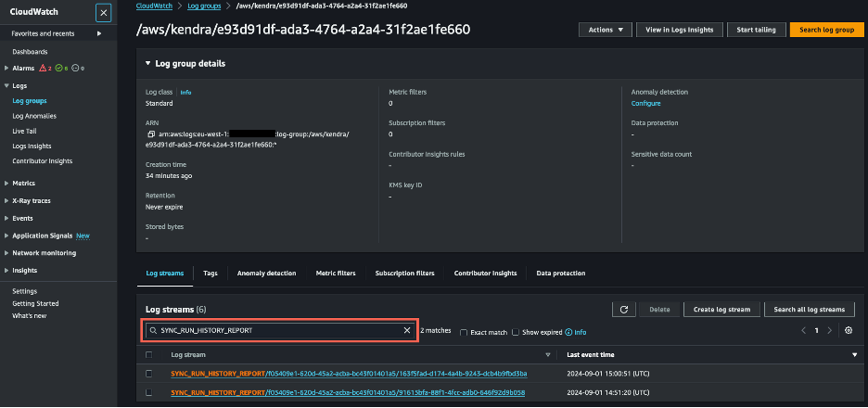Click the Create log stream button
Viewport: 868px width, 408px height.
coord(721,310)
